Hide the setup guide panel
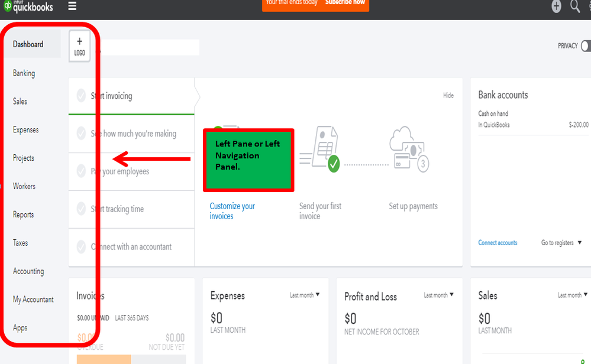This screenshot has width=591, height=364. [448, 95]
